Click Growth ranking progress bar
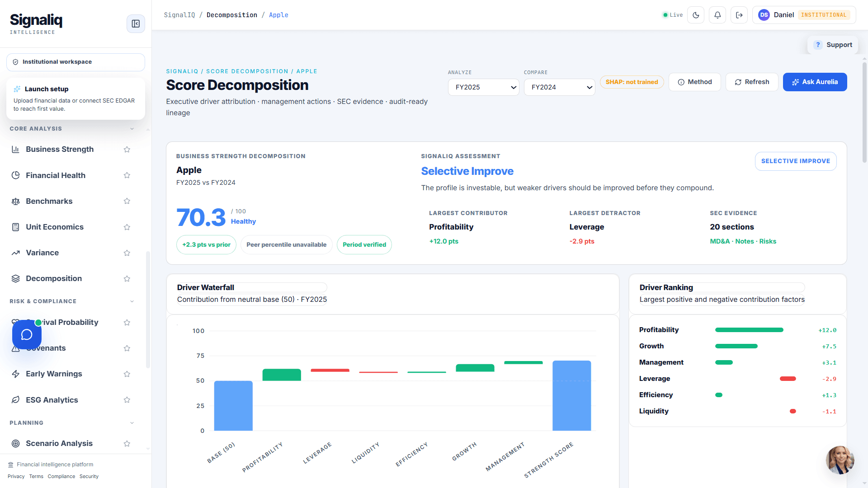Viewport: 868px width, 488px height. pyautogui.click(x=736, y=346)
